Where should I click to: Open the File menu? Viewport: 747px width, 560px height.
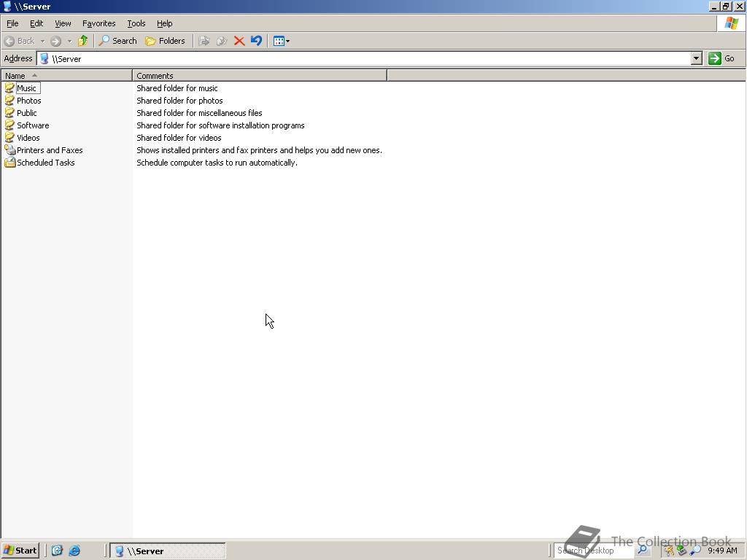[x=12, y=23]
